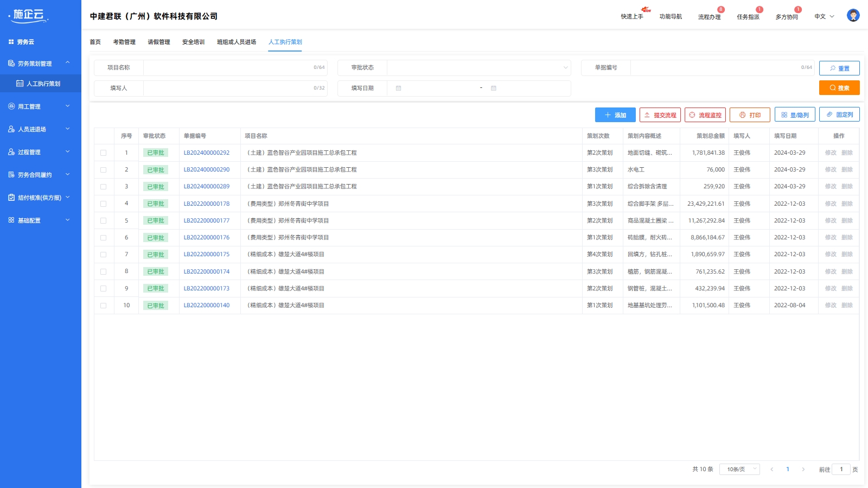Click the 打印 print button
Image resolution: width=868 pixels, height=488 pixels.
pos(749,115)
